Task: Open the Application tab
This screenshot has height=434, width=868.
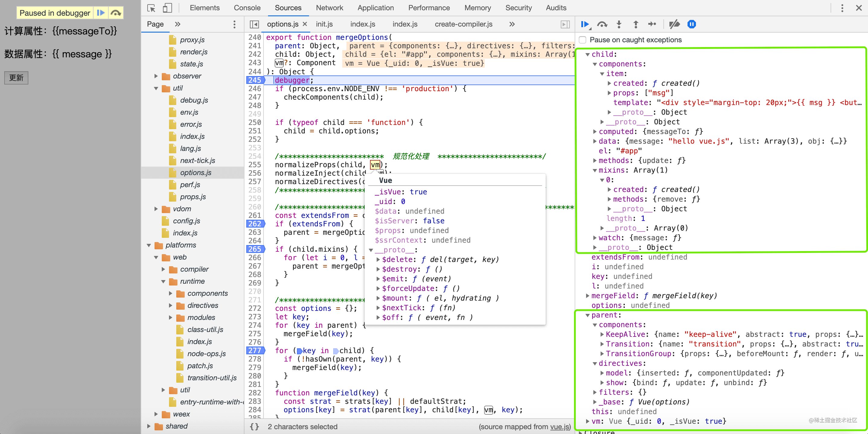Action: [x=375, y=8]
